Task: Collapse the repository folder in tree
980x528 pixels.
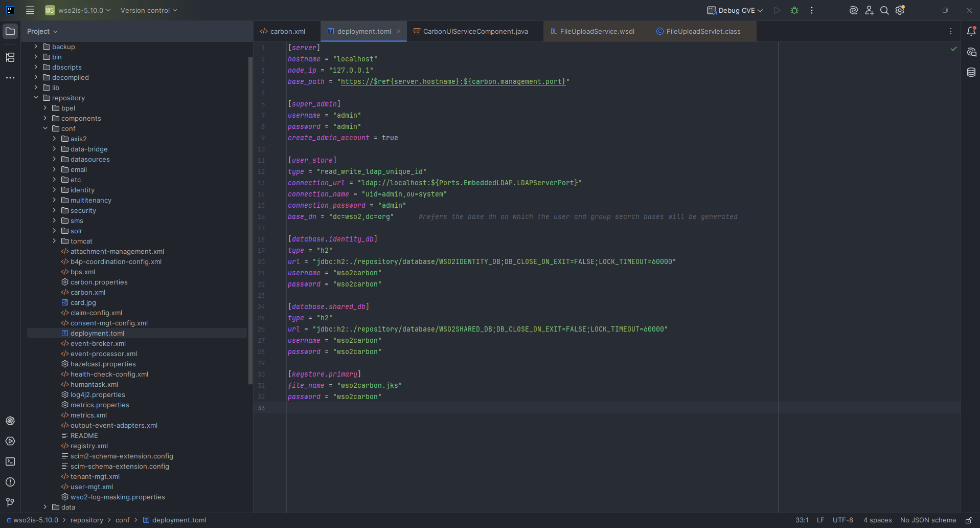Action: [x=36, y=98]
